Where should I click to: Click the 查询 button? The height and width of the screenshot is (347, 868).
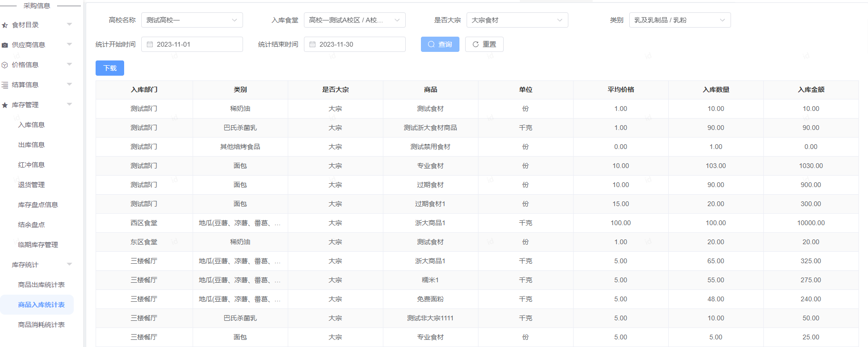(440, 44)
